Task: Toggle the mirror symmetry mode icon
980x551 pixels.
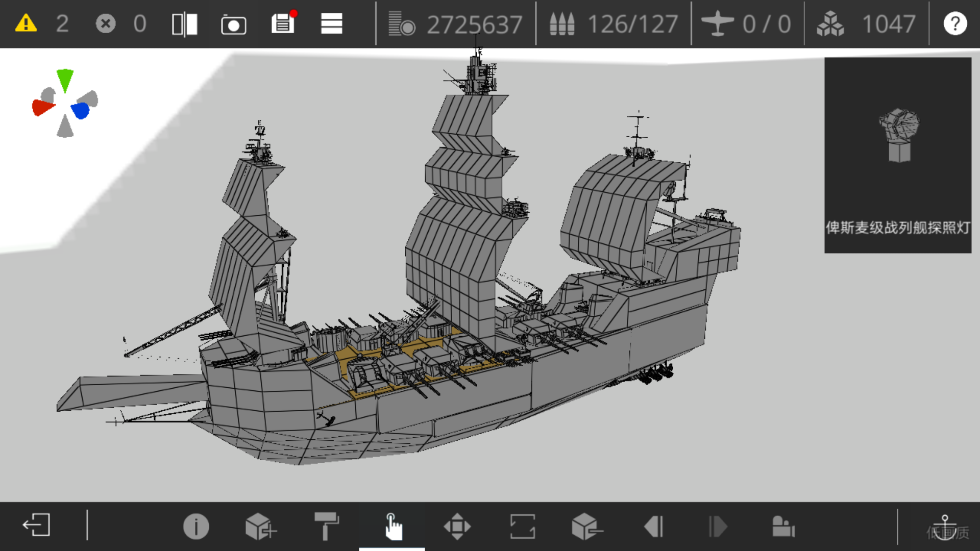Action: (185, 24)
